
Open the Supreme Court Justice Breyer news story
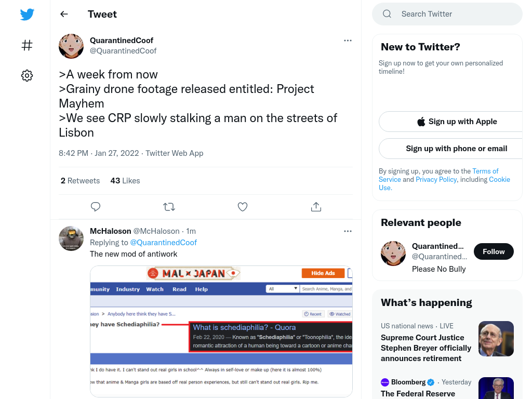[x=426, y=348]
